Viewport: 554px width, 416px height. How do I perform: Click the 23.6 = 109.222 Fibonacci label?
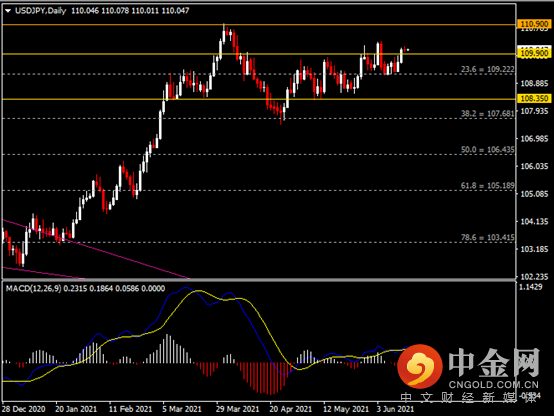(488, 69)
